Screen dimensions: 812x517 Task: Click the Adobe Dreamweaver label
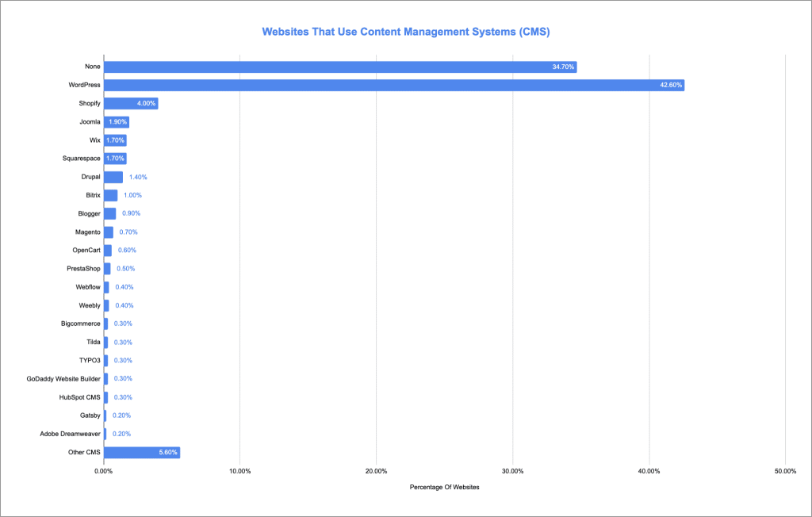point(71,434)
